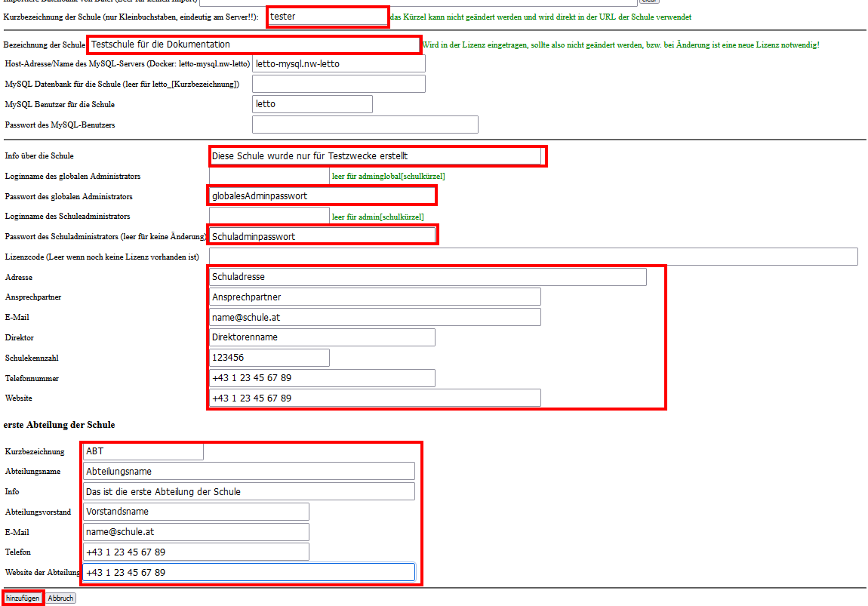Select the Bezeichnung der Schule input

(253, 45)
